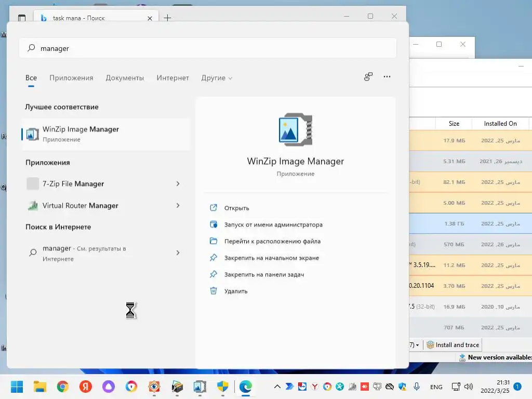Click the Windows Security tray shield with warning

pos(403,387)
